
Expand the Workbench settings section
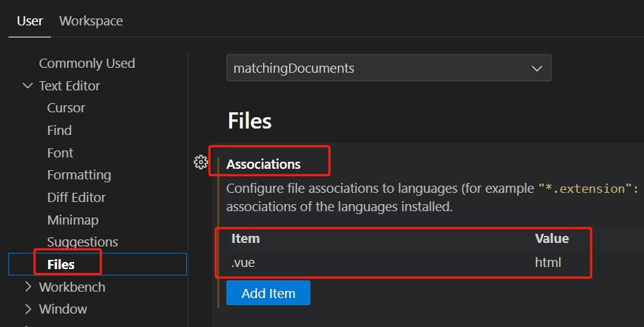(x=28, y=287)
